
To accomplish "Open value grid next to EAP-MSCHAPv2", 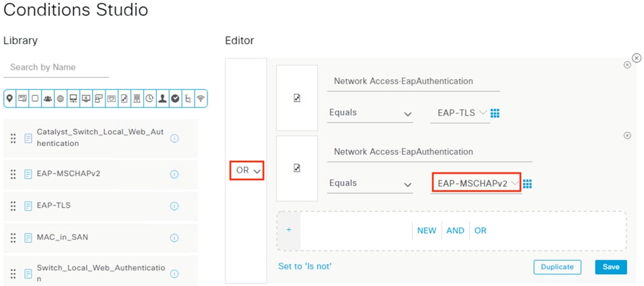I will [527, 184].
